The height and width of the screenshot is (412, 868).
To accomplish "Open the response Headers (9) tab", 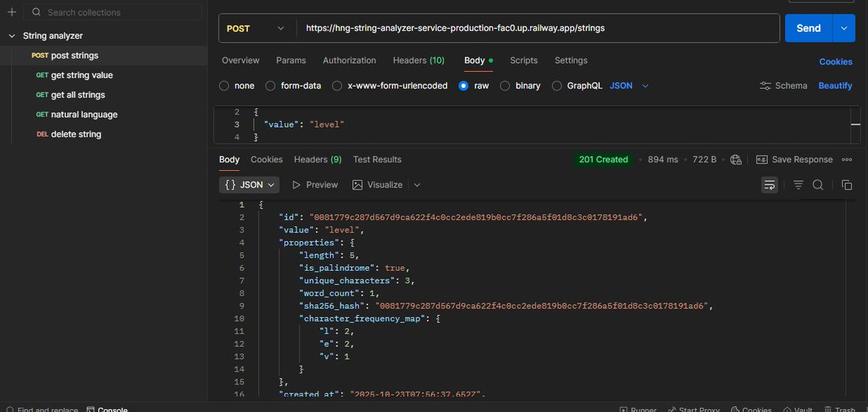I will 318,159.
